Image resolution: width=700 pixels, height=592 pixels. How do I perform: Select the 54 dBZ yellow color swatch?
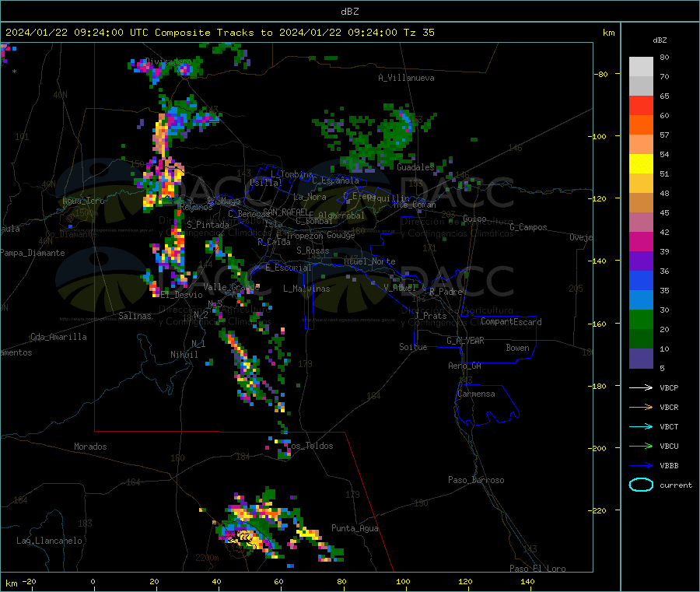[x=641, y=164]
